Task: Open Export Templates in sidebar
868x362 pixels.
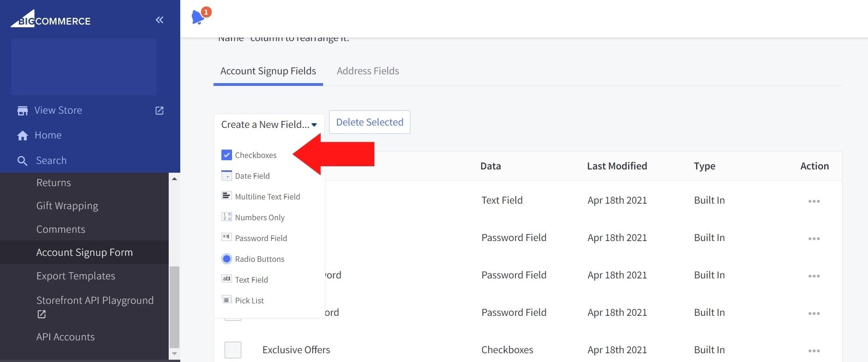Action: point(76,276)
